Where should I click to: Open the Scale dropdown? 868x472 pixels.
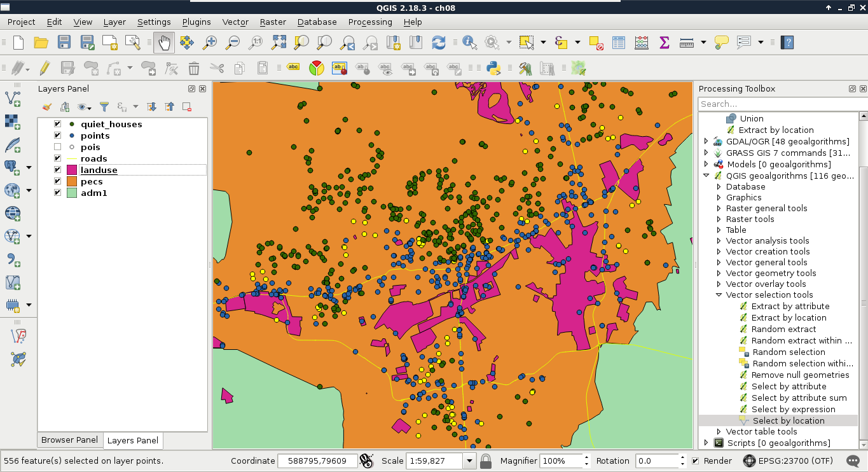pyautogui.click(x=470, y=461)
